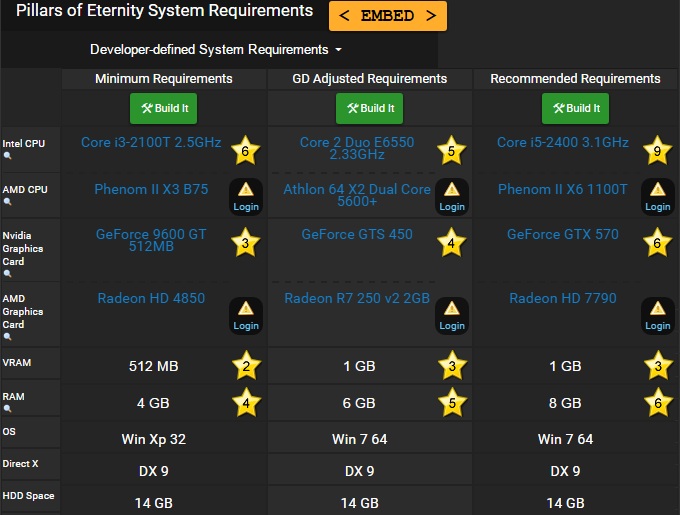Click the HDD Space row label
The width and height of the screenshot is (680, 515).
28,495
